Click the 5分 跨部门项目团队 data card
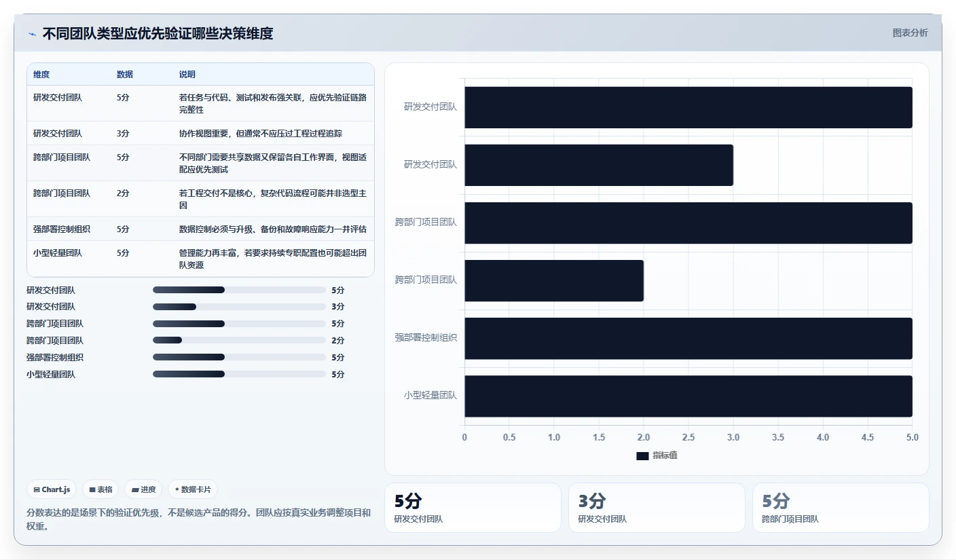Viewport: 956px width, 560px height. tap(841, 508)
